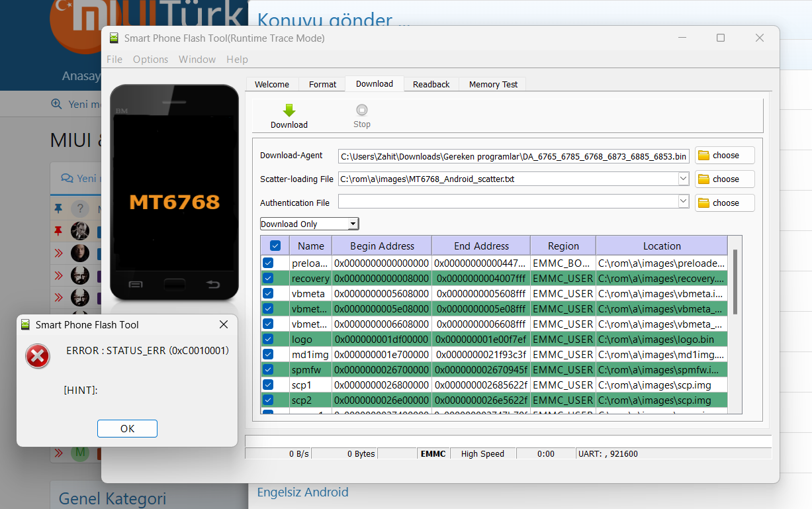
Task: Maximize the Flash Tool window
Action: (721, 38)
